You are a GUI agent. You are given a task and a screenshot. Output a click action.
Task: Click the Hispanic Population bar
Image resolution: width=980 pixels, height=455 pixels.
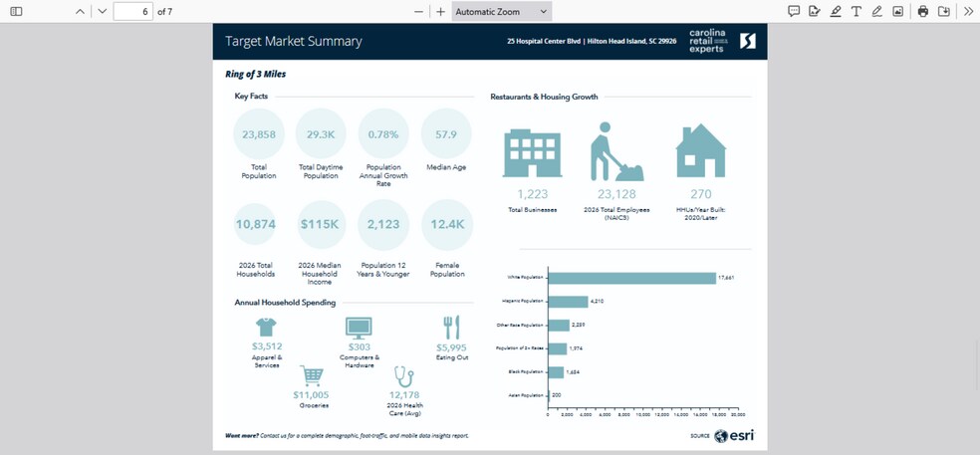pyautogui.click(x=568, y=302)
